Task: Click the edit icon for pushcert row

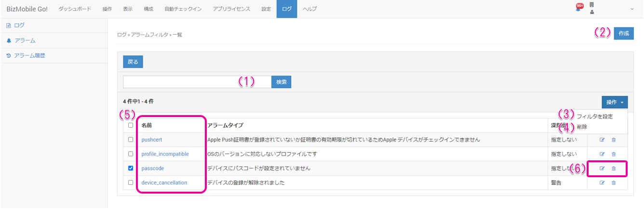Action: 602,140
